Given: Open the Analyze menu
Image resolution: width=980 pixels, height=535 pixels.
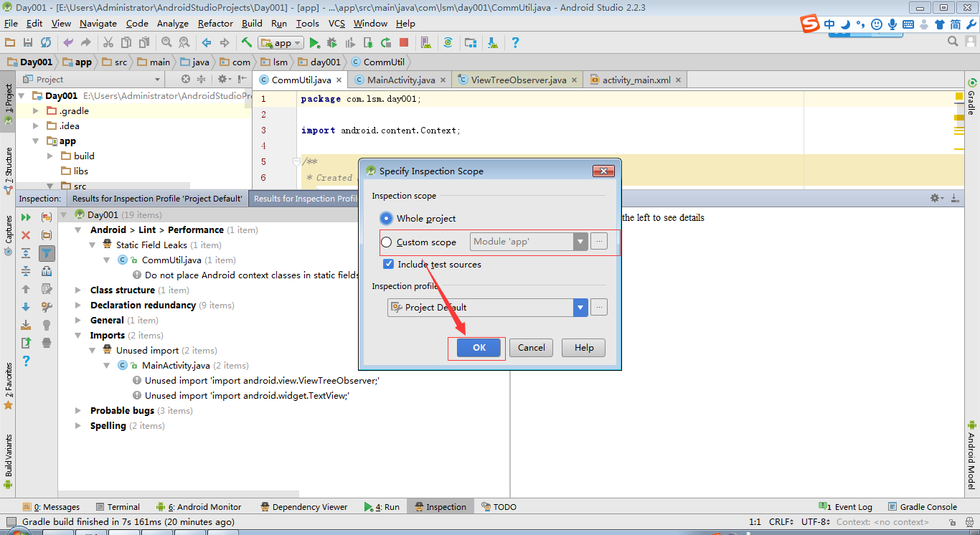Looking at the screenshot, I should pyautogui.click(x=172, y=24).
